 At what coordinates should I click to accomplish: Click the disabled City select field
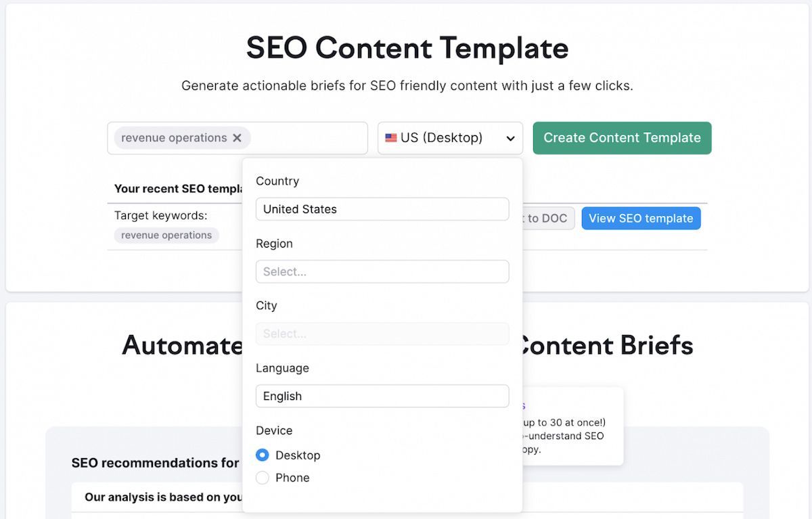click(x=382, y=334)
